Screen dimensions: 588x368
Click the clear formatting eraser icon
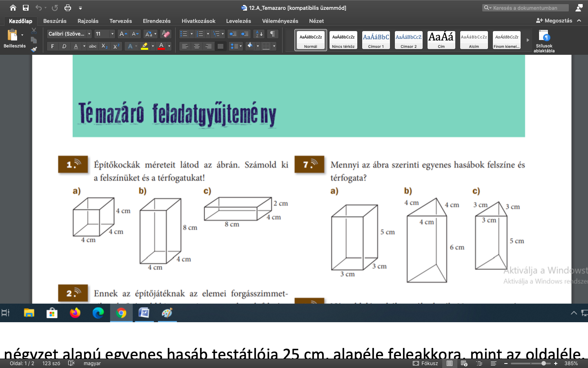[x=165, y=34]
